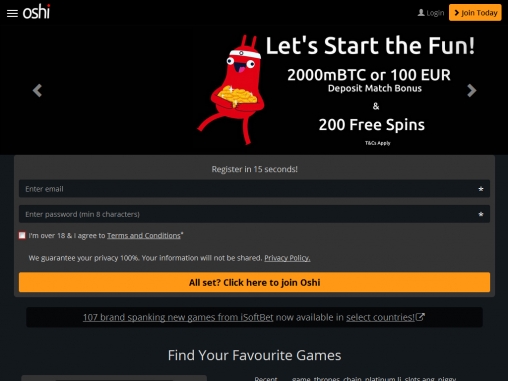Click the Login user icon

pyautogui.click(x=421, y=13)
